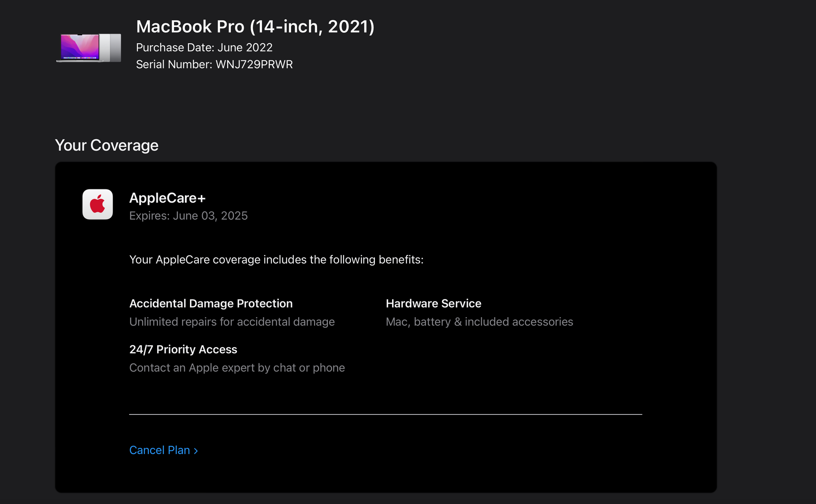This screenshot has width=816, height=504.
Task: Select the June 2022 purchase date value
Action: pos(245,48)
